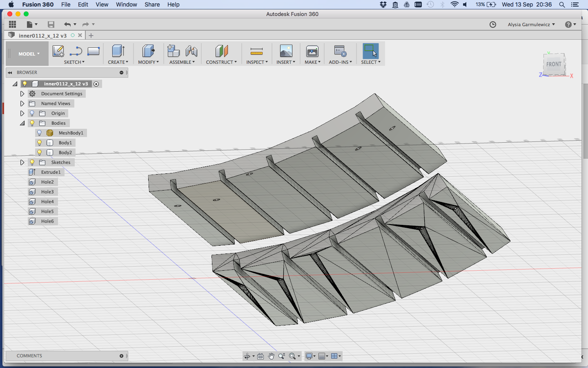The image size is (588, 368).
Task: Open the MODIFY dropdown menu
Action: pyautogui.click(x=148, y=62)
